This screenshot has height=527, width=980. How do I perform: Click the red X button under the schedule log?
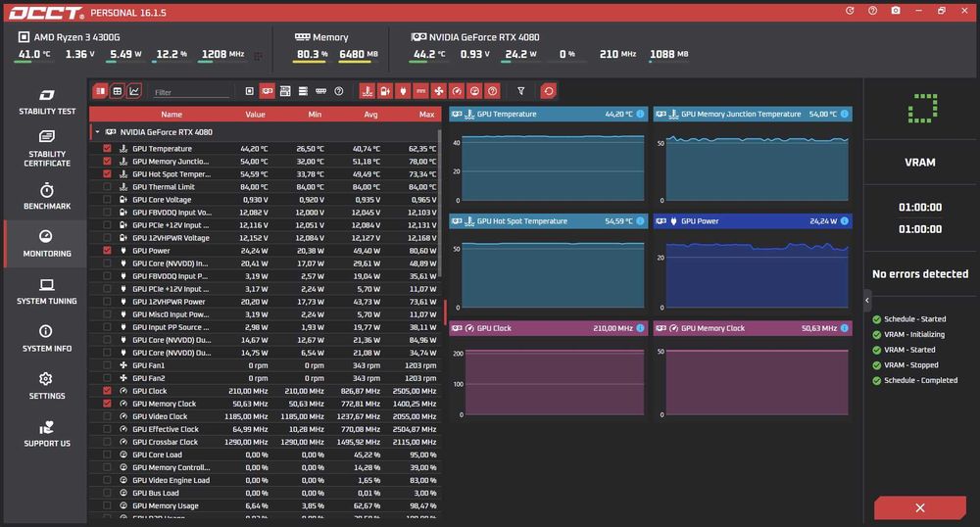[920, 507]
